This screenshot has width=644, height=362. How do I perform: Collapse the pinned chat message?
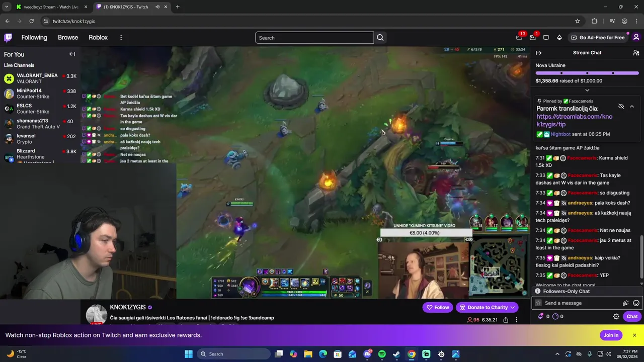tap(632, 107)
